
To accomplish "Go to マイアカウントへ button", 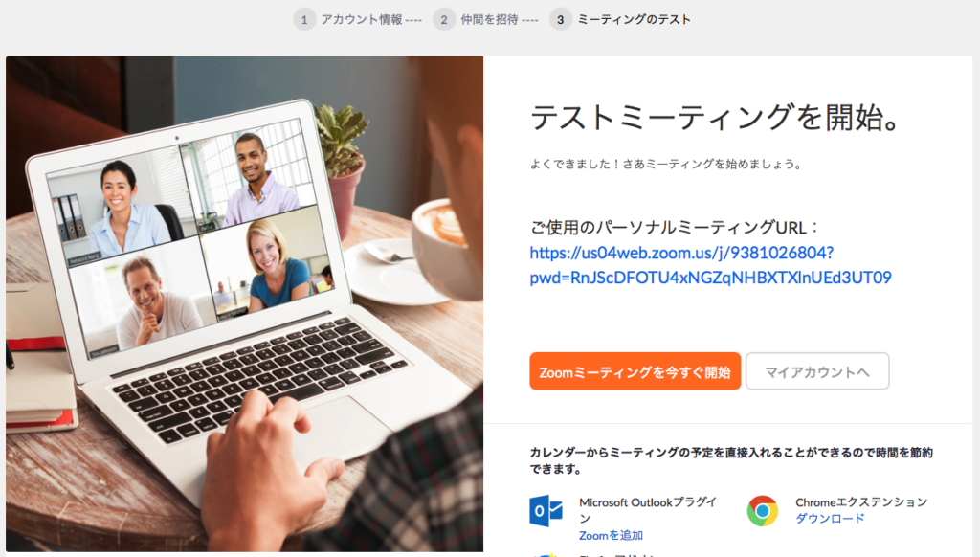I will pyautogui.click(x=817, y=371).
